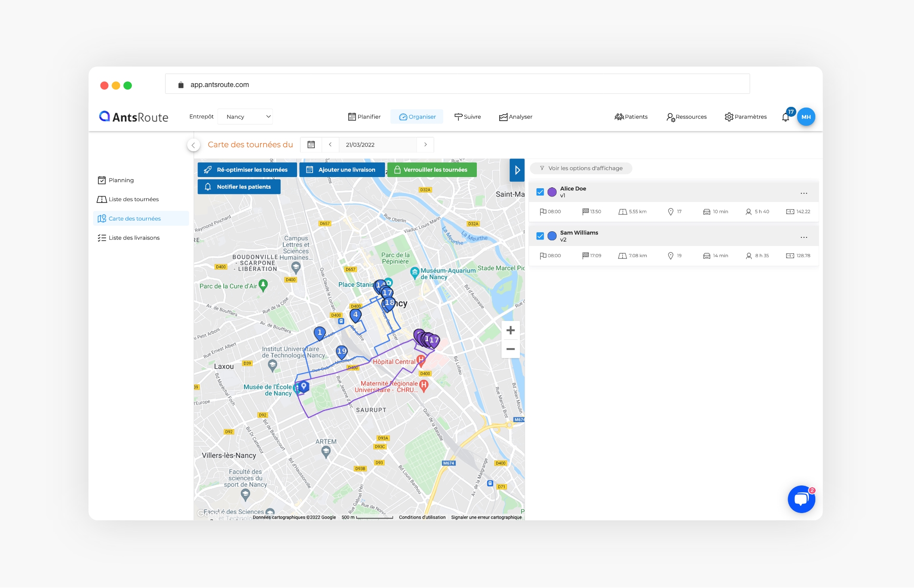The height and width of the screenshot is (588, 914).
Task: Click the depot location marker on map
Action: 304,386
